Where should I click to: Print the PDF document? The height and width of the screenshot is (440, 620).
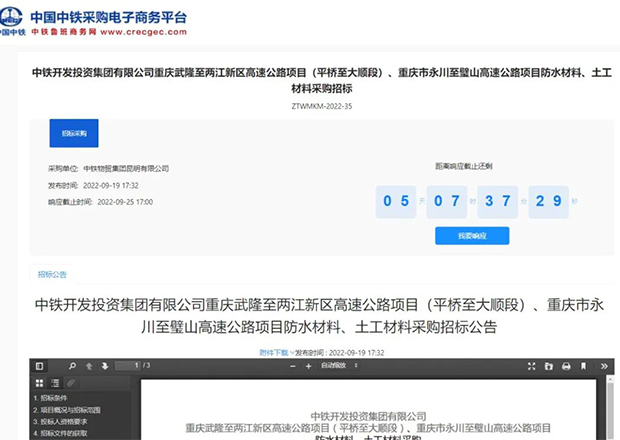pyautogui.click(x=566, y=366)
